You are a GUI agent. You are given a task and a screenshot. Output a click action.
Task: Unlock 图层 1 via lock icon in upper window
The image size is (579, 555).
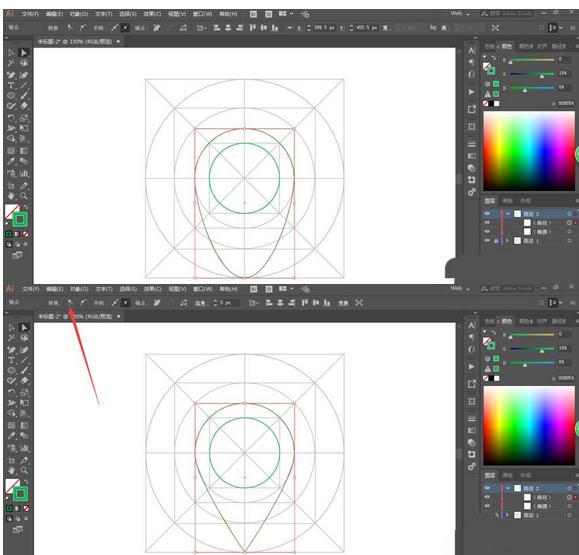point(496,240)
